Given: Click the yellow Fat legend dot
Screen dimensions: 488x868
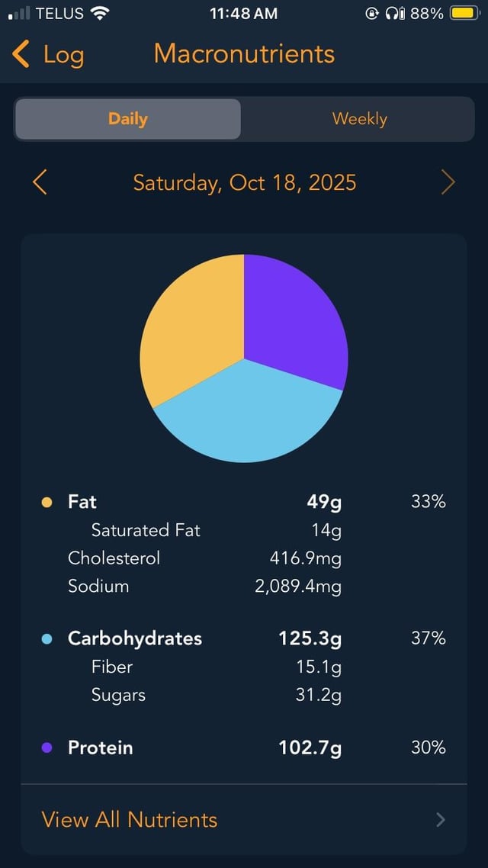Looking at the screenshot, I should (x=47, y=502).
